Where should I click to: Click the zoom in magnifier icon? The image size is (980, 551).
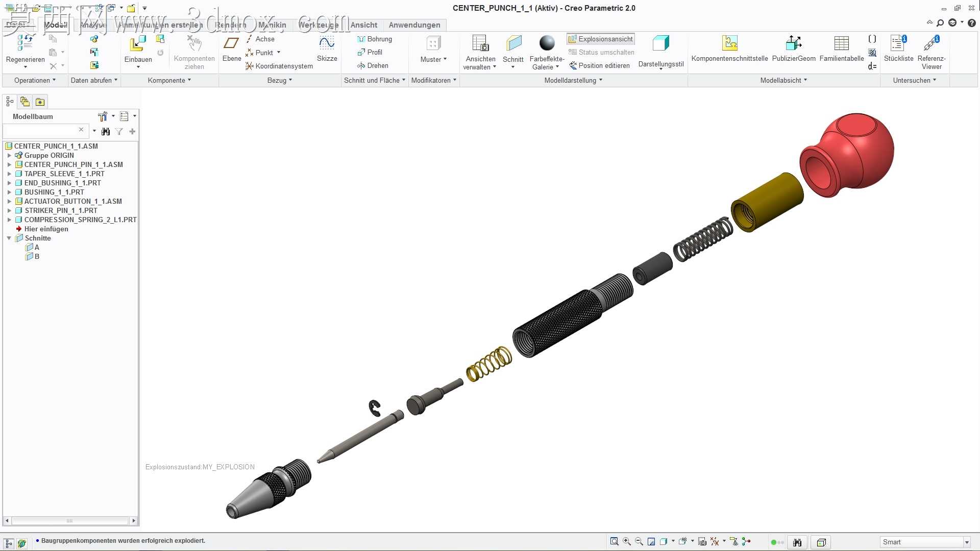627,542
